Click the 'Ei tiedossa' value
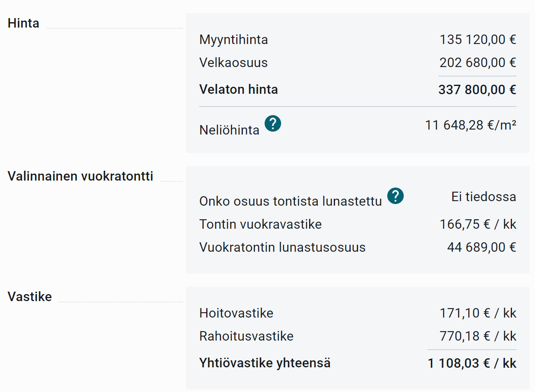Screen dimensions: 535x392 pyautogui.click(x=484, y=197)
